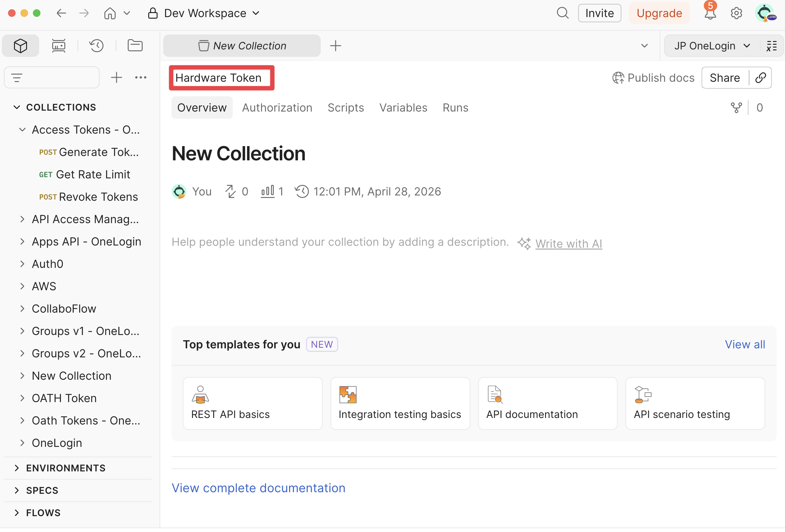This screenshot has width=785, height=532.
Task: Open the tab list chevron
Action: 644,46
